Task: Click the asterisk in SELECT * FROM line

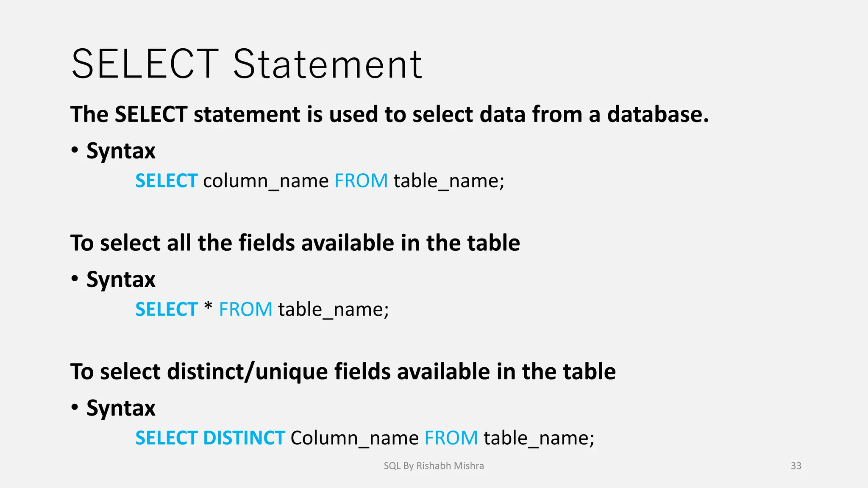Action: pyautogui.click(x=208, y=307)
